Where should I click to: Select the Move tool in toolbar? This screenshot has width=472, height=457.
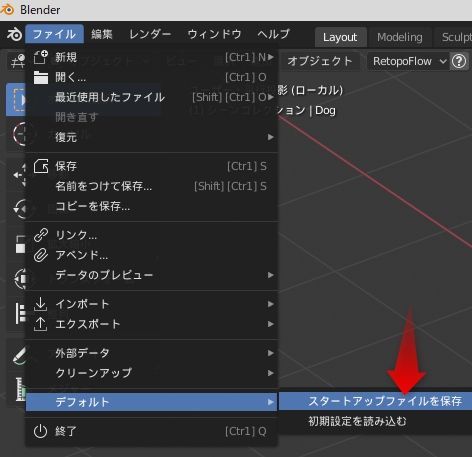(19, 174)
